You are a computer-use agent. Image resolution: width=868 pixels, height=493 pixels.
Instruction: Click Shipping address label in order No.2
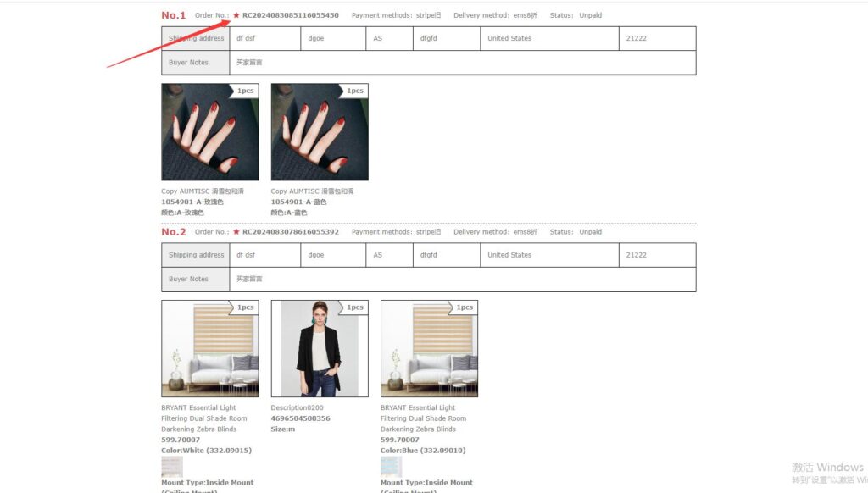(196, 255)
